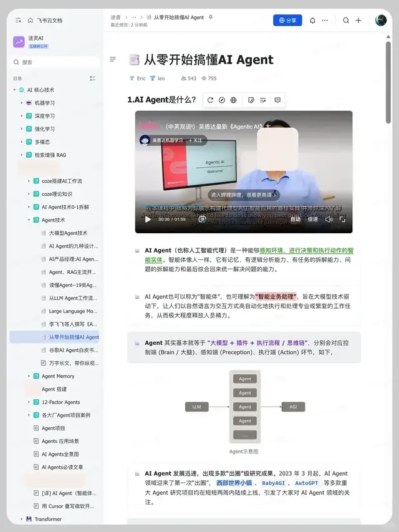Expand the Transformer tree node
The image size is (399, 532).
pos(21,519)
